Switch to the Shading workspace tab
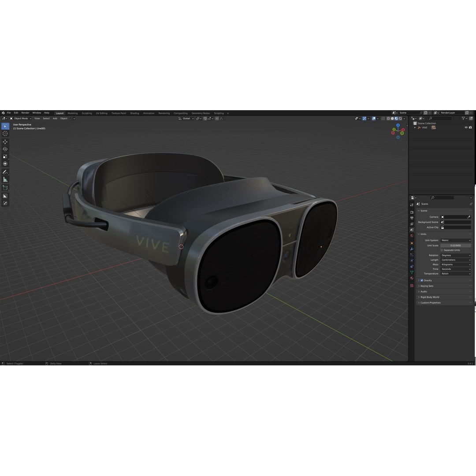The width and height of the screenshot is (476, 476). tap(135, 113)
